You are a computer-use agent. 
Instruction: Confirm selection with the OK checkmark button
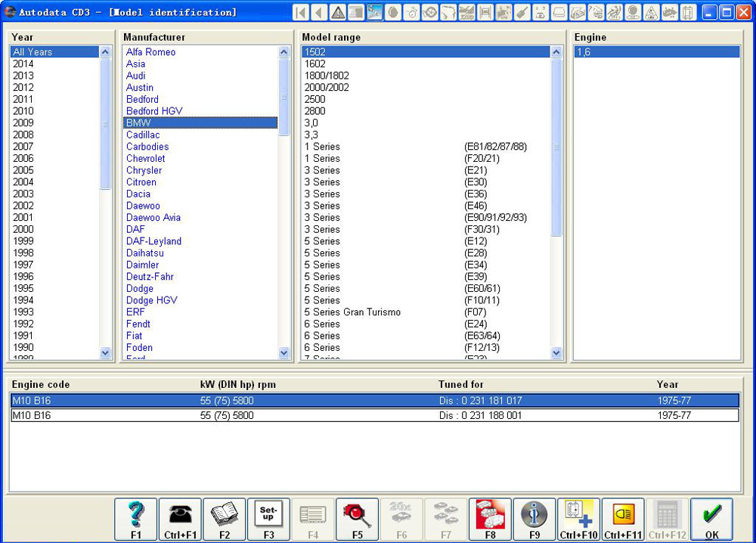(x=711, y=520)
